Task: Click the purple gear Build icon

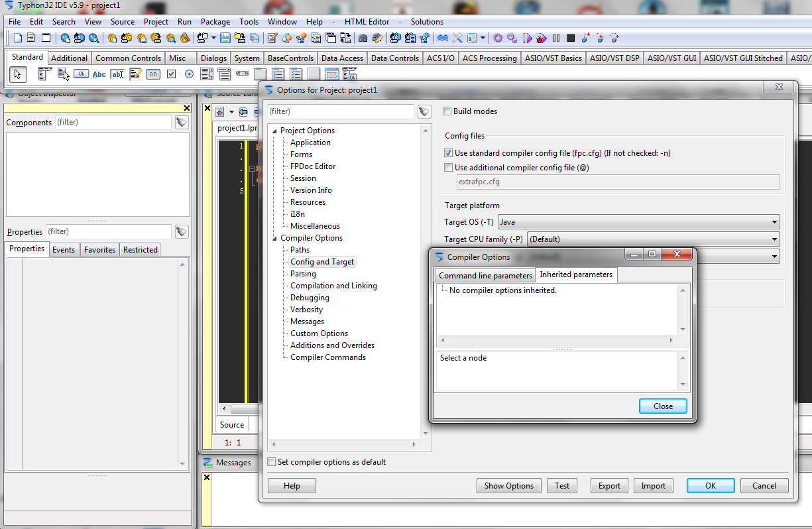Action: point(498,38)
